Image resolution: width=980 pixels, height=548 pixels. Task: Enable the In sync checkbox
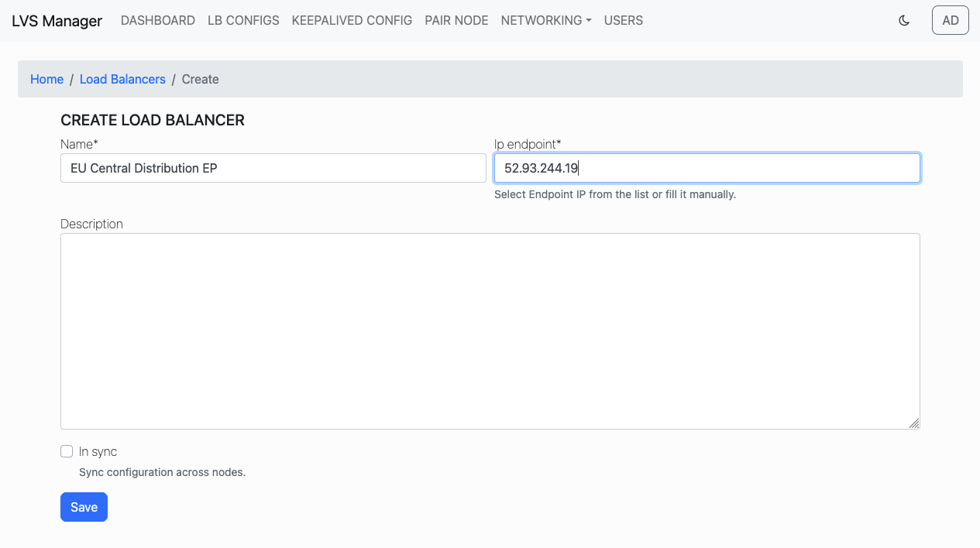(67, 451)
